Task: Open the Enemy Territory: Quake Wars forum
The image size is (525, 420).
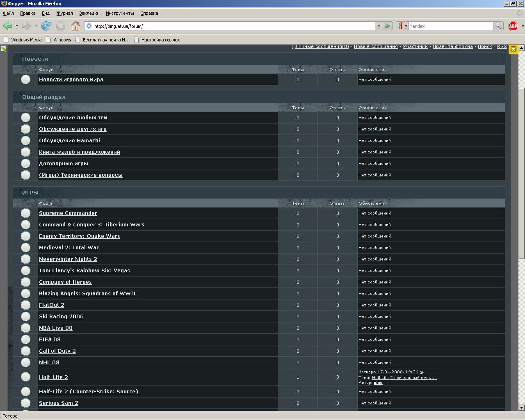Action: (x=80, y=236)
